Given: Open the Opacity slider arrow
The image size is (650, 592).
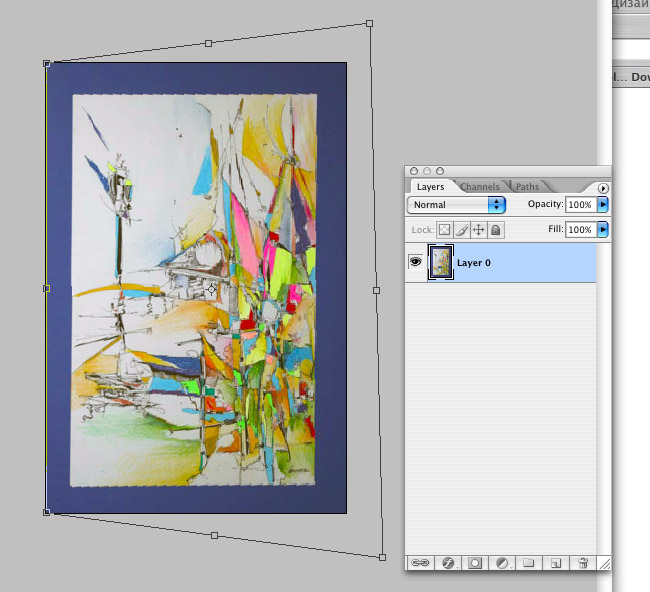Looking at the screenshot, I should (x=603, y=204).
